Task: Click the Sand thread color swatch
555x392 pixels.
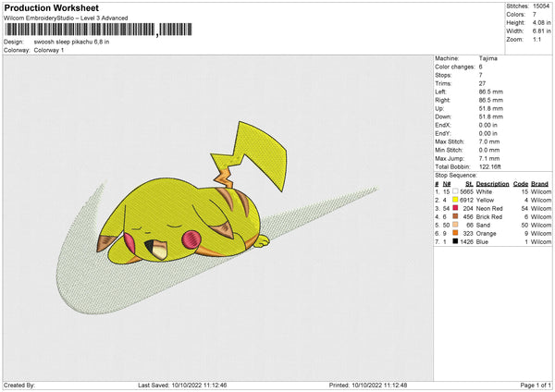Action: click(x=455, y=225)
